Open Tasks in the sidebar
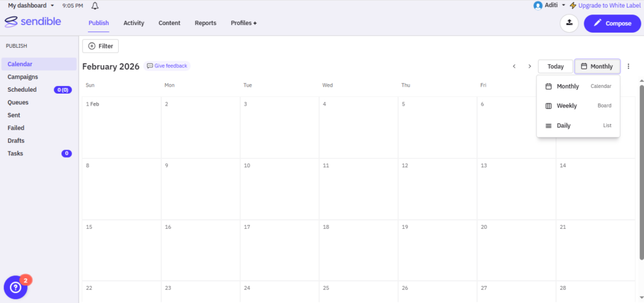This screenshot has width=644, height=303. (15, 153)
